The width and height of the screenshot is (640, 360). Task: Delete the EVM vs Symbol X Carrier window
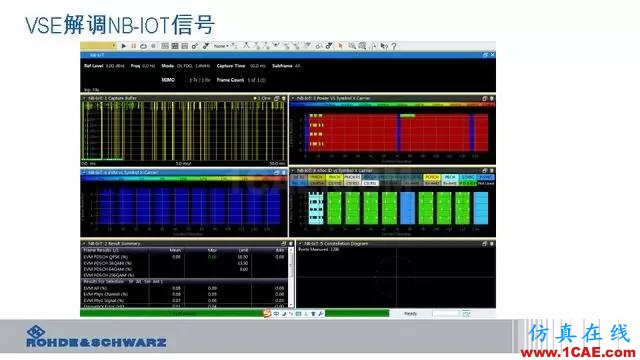pos(284,173)
